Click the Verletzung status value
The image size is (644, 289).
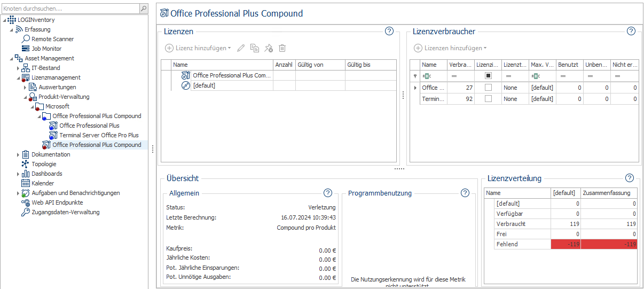[x=322, y=207]
